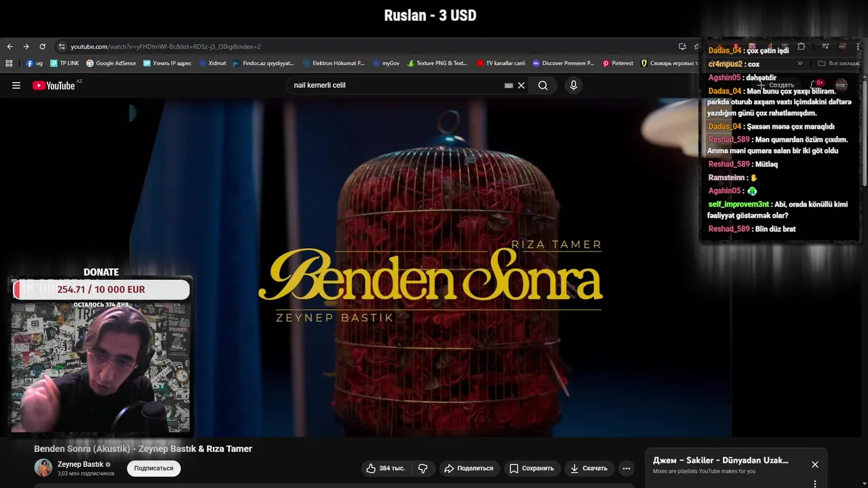Screen dimensions: 868x488
Task: Open playlist panel three-dot options
Action: 815,484
